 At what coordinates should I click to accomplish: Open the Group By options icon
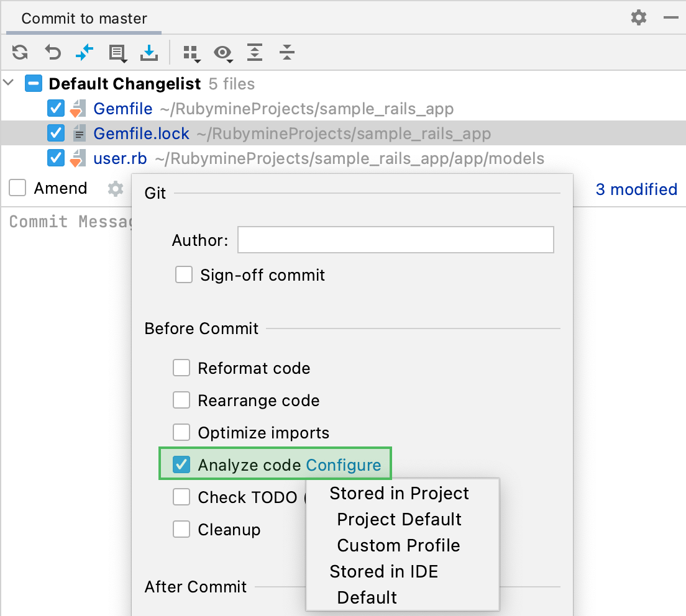pos(191,53)
